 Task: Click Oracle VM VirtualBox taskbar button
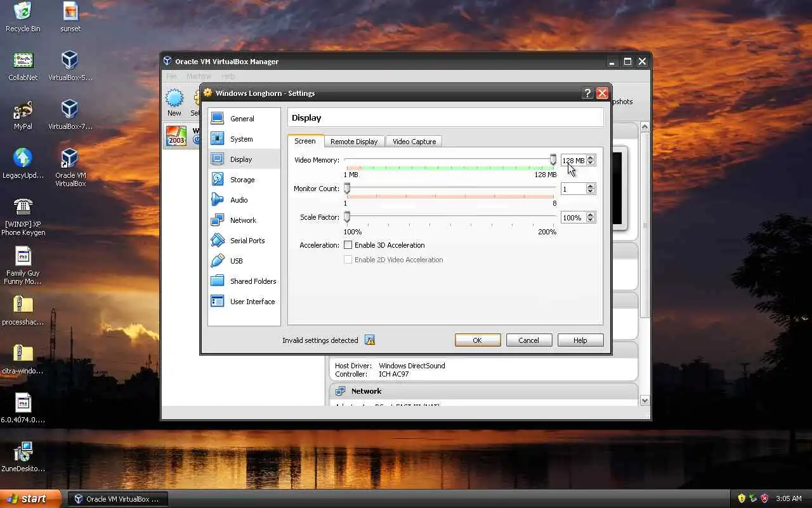(118, 499)
